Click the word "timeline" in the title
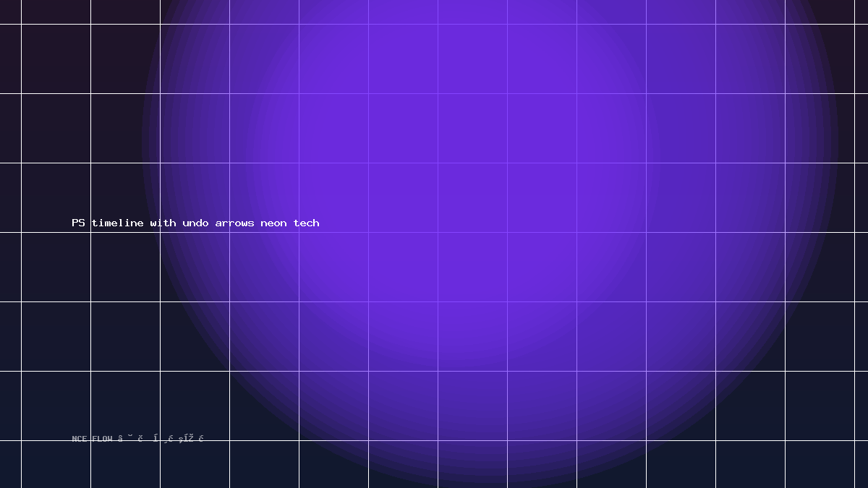 (117, 223)
